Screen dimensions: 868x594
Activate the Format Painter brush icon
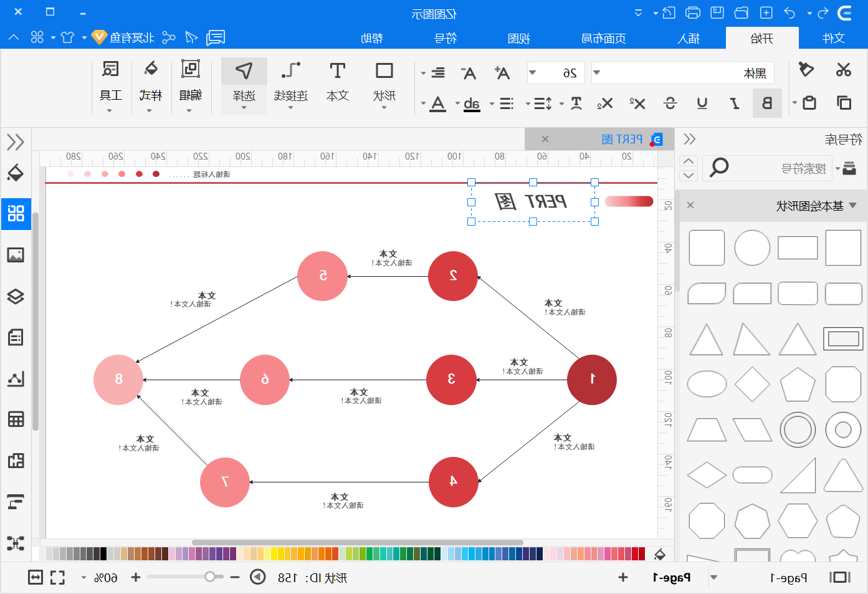coord(806,70)
